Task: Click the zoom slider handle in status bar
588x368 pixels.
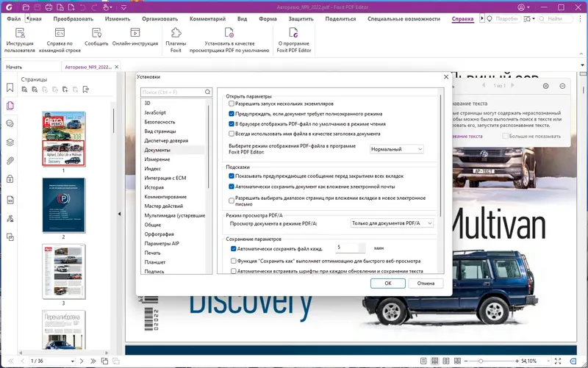Action: [x=481, y=361]
